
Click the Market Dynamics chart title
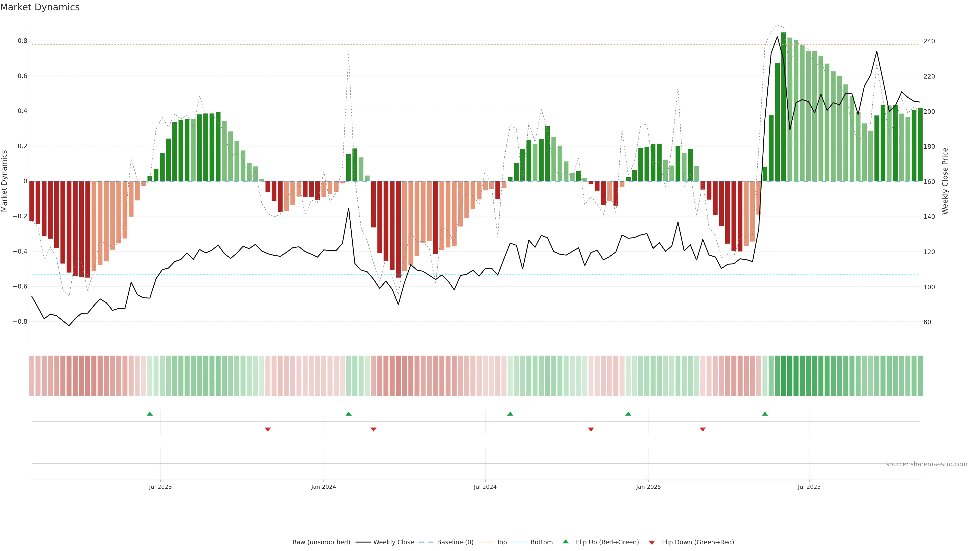pyautogui.click(x=40, y=7)
